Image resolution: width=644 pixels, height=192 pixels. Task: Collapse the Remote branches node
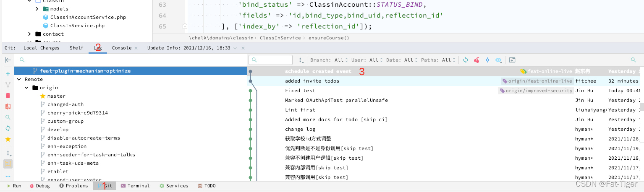[19, 79]
